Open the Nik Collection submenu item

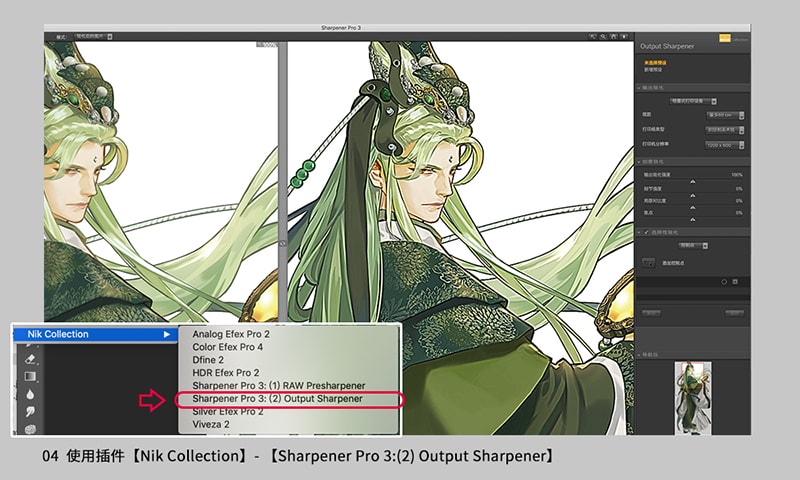point(91,334)
